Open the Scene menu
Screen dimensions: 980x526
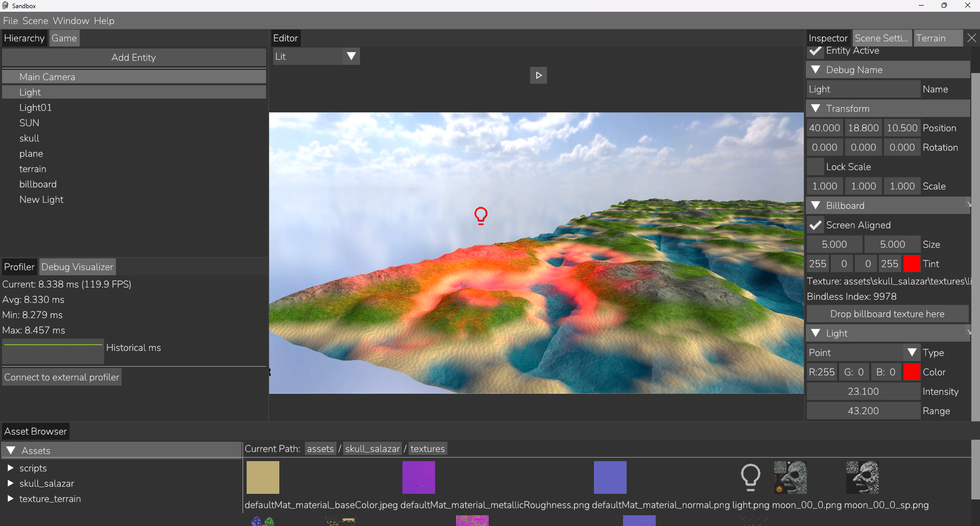pyautogui.click(x=35, y=21)
